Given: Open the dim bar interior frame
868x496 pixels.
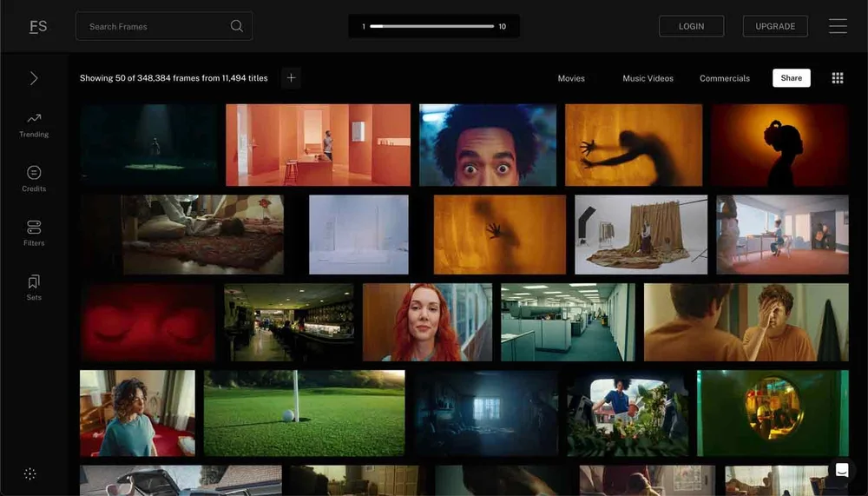Looking at the screenshot, I should coord(289,322).
